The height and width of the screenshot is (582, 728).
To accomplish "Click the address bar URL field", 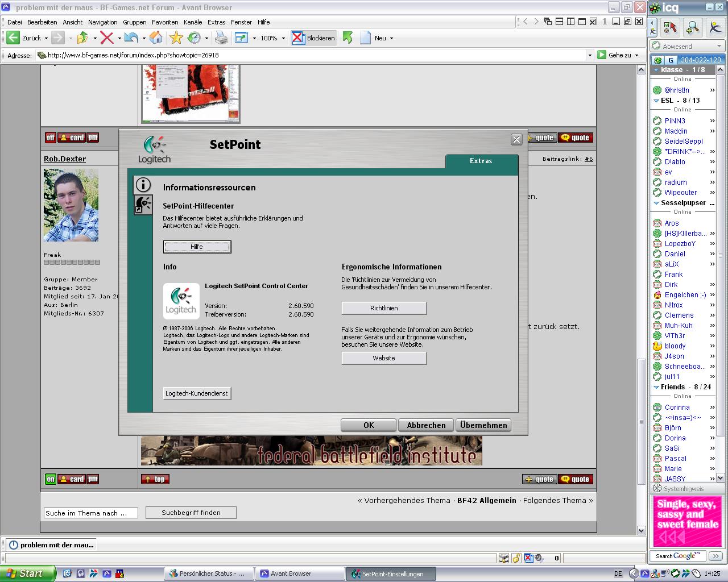I will point(311,55).
